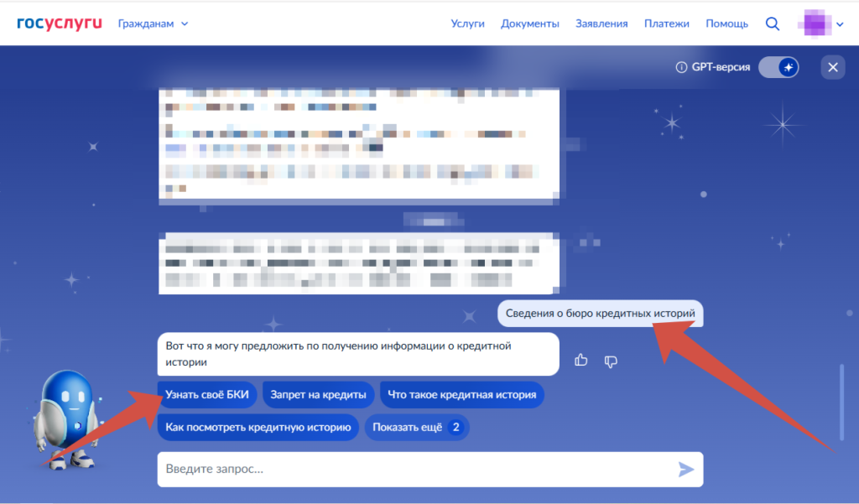Image resolution: width=859 pixels, height=504 pixels.
Task: Toggle the GPT-версия switch
Action: tap(778, 67)
